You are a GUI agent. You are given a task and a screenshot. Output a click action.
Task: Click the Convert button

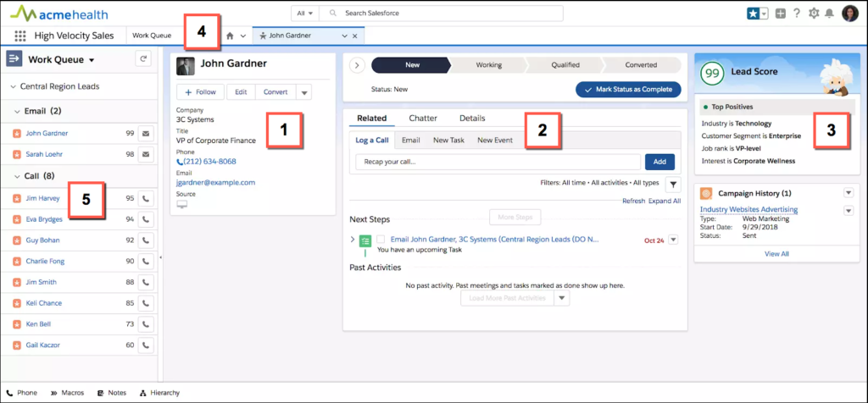point(275,92)
